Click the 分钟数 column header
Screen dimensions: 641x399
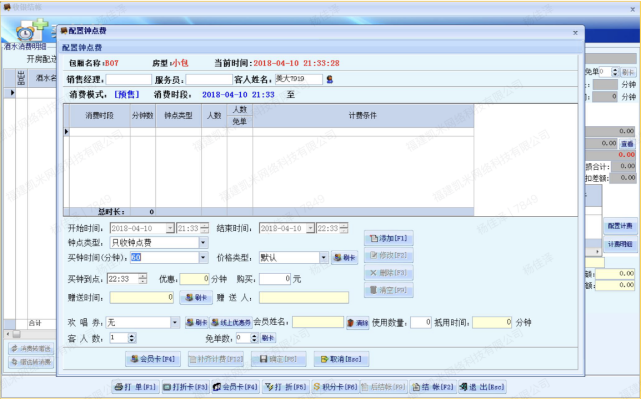143,116
